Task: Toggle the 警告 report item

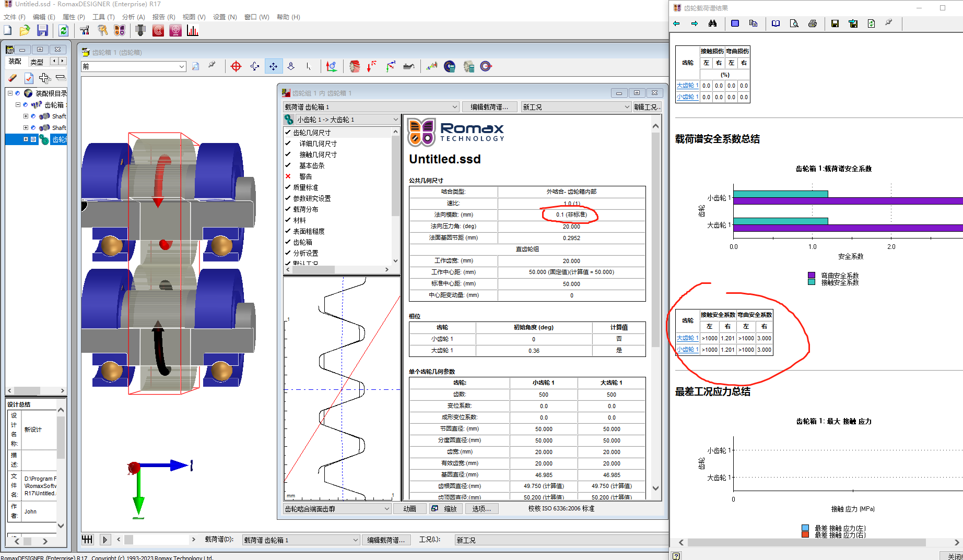Action: 288,176
